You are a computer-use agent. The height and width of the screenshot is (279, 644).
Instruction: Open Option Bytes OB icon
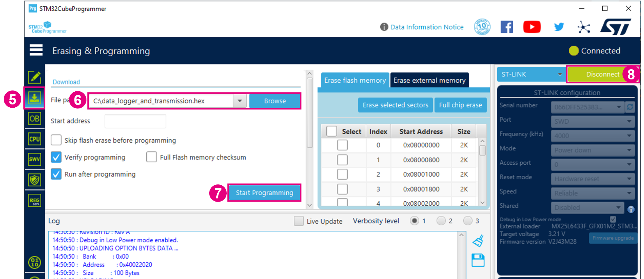pos(34,119)
